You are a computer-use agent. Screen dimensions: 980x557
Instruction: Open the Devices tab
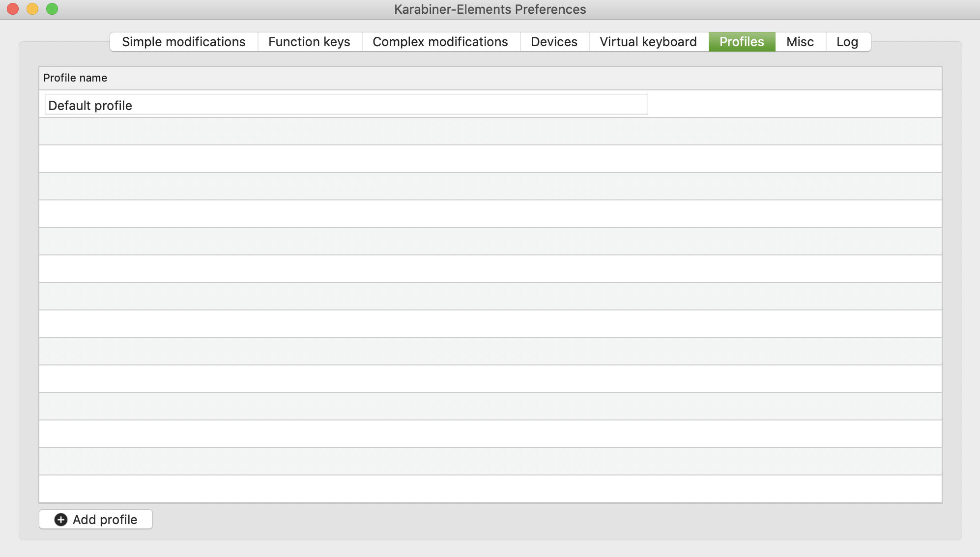pyautogui.click(x=554, y=42)
